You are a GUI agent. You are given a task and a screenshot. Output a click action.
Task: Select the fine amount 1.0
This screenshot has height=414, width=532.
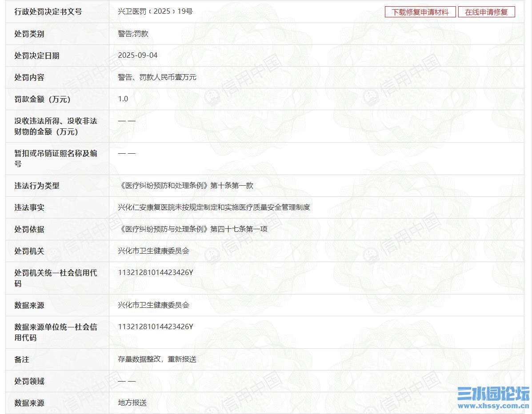(123, 99)
